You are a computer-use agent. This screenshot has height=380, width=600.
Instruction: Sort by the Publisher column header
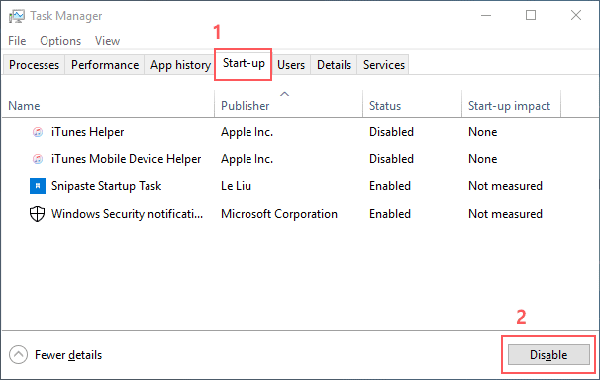tap(245, 106)
